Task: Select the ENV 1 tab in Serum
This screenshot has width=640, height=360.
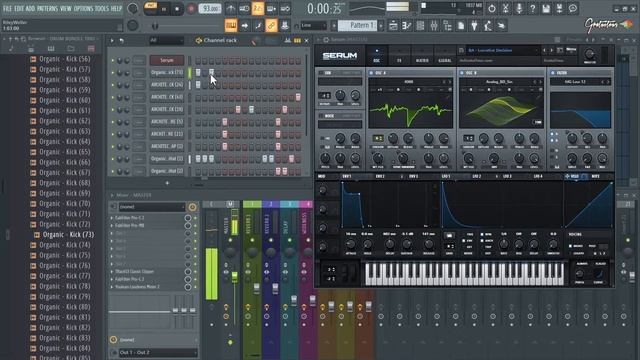Action: tap(347, 176)
